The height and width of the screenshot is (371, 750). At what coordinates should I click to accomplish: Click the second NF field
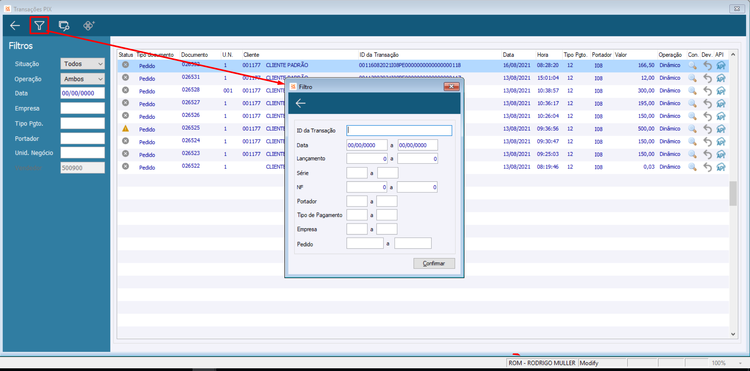[x=418, y=187]
